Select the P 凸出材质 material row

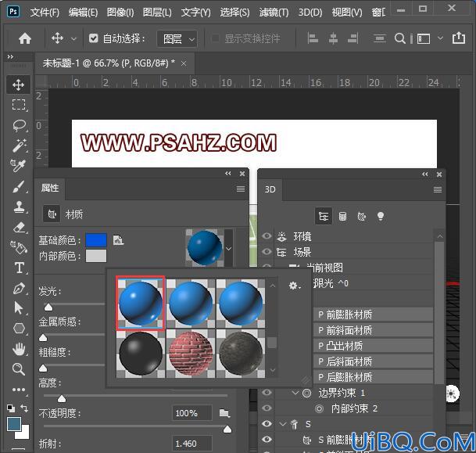click(373, 346)
